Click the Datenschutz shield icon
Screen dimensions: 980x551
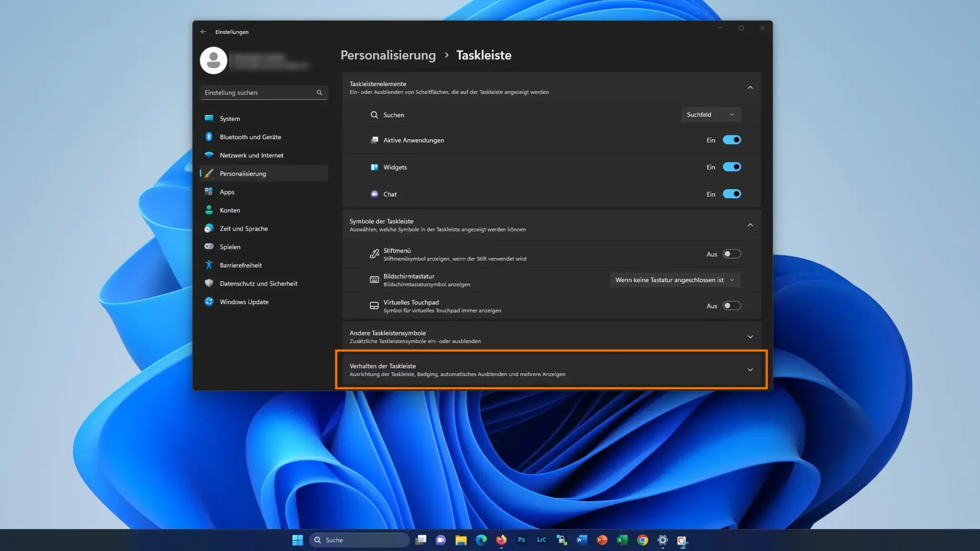tap(209, 283)
